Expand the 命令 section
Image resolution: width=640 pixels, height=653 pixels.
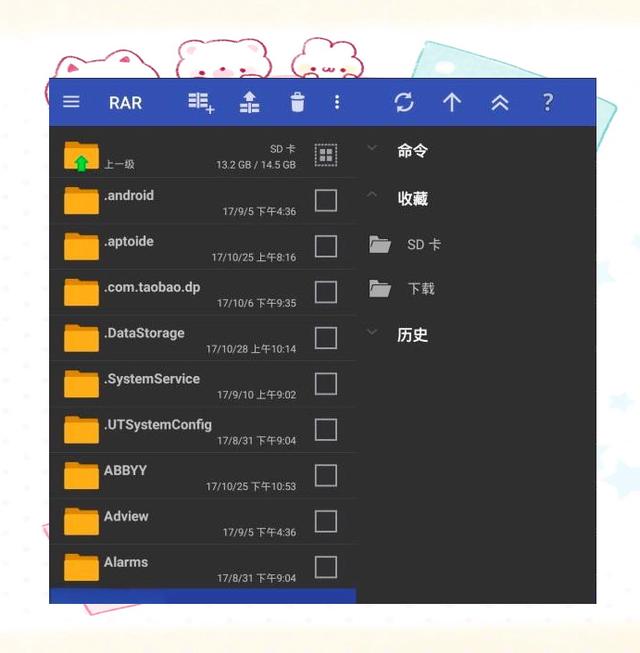tap(398, 150)
